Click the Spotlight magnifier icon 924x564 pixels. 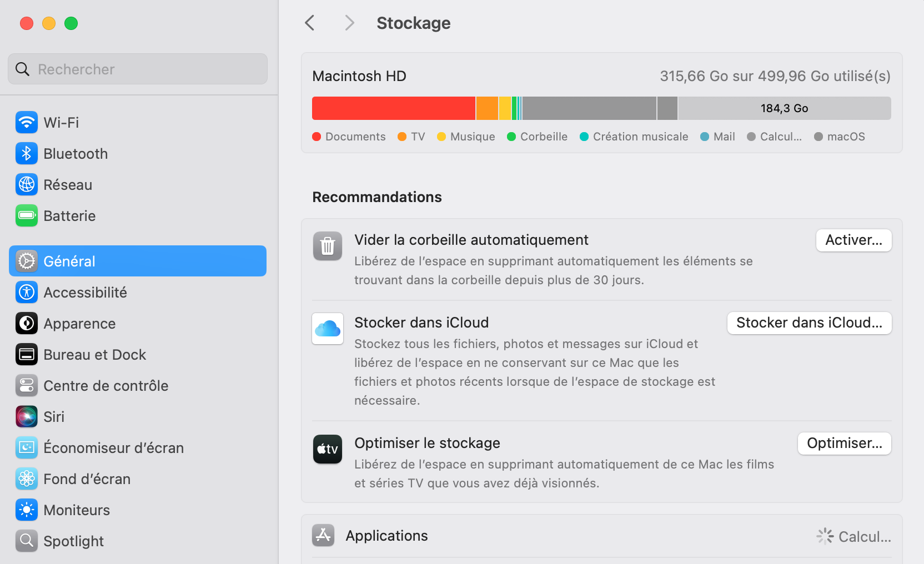[27, 541]
